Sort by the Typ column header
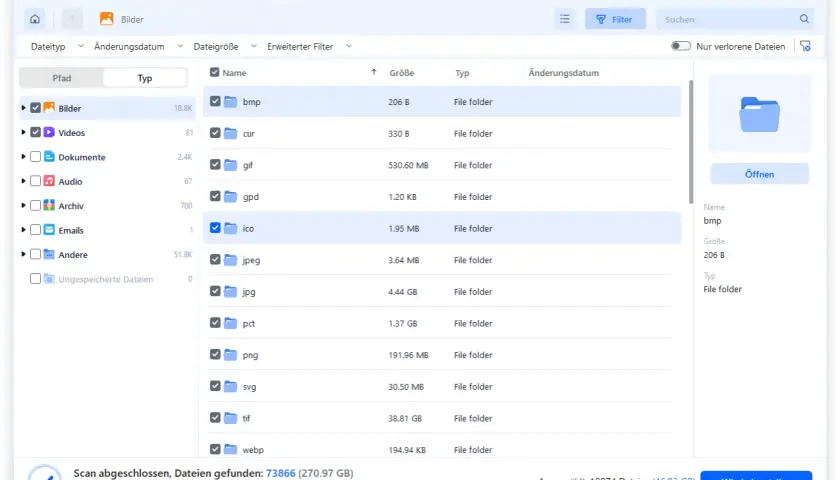Image resolution: width=840 pixels, height=480 pixels. pyautogui.click(x=462, y=73)
